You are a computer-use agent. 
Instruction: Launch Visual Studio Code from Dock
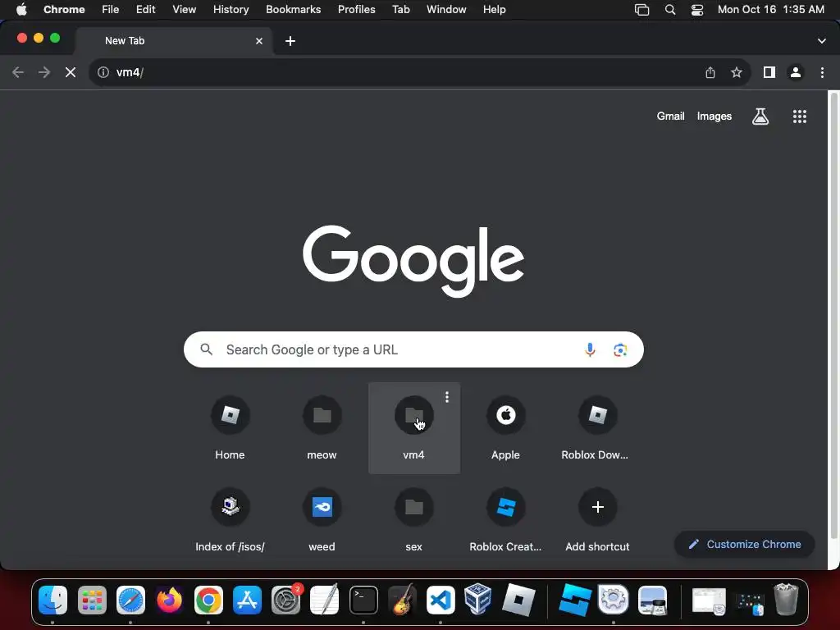pos(441,600)
